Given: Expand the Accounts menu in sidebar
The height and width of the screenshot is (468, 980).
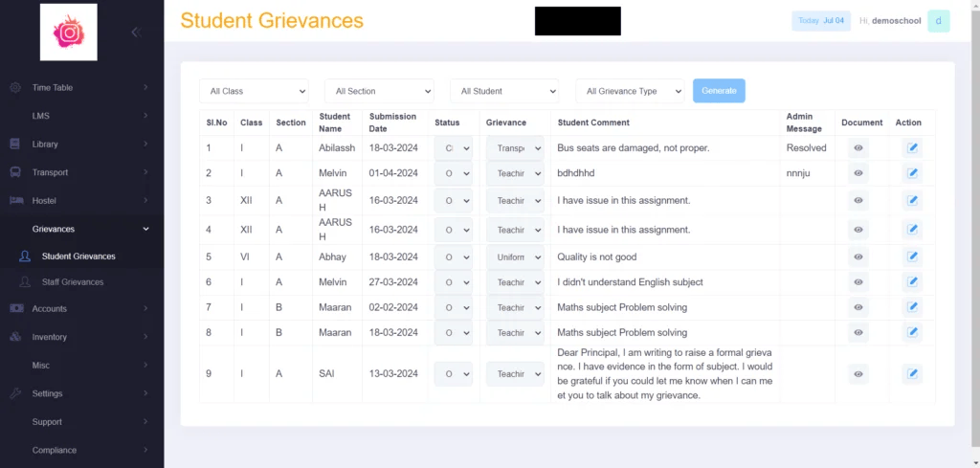Looking at the screenshot, I should (81, 309).
